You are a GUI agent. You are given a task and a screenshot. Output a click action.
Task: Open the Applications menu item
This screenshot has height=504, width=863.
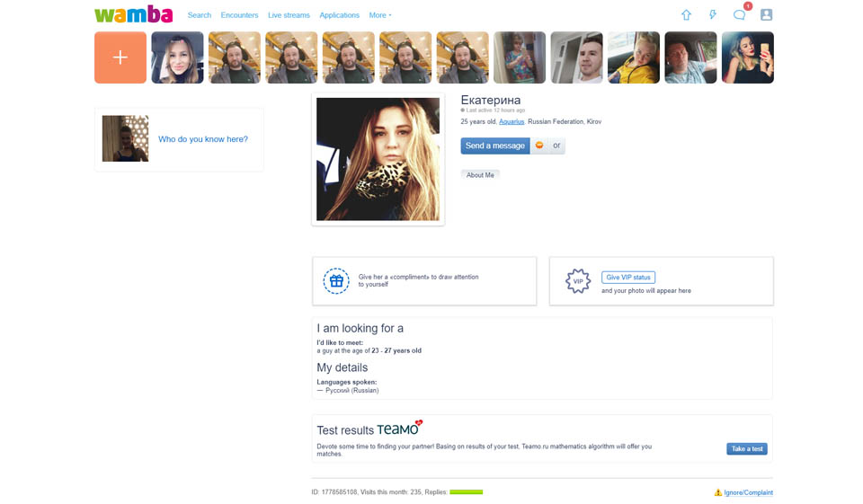tap(339, 15)
